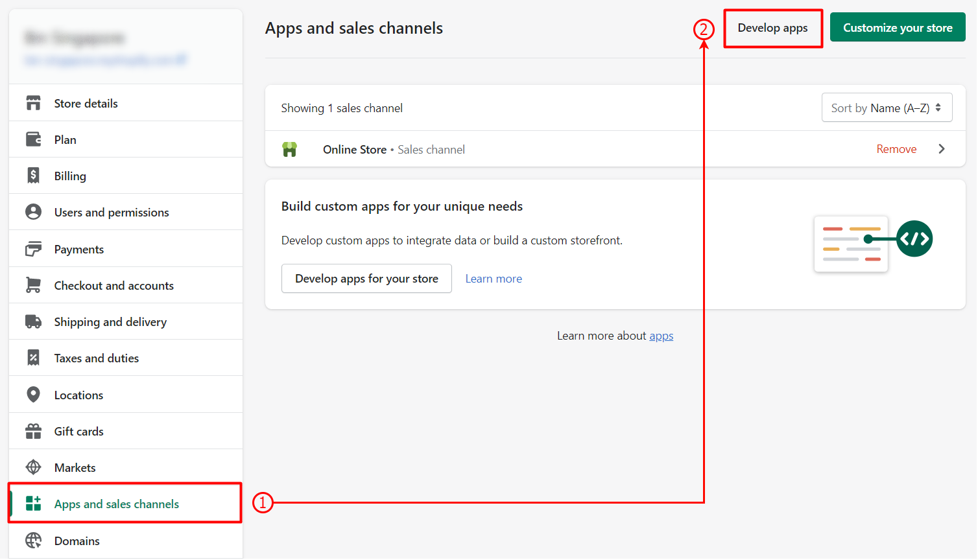Click the Billing dollar icon
978x560 pixels.
(33, 175)
